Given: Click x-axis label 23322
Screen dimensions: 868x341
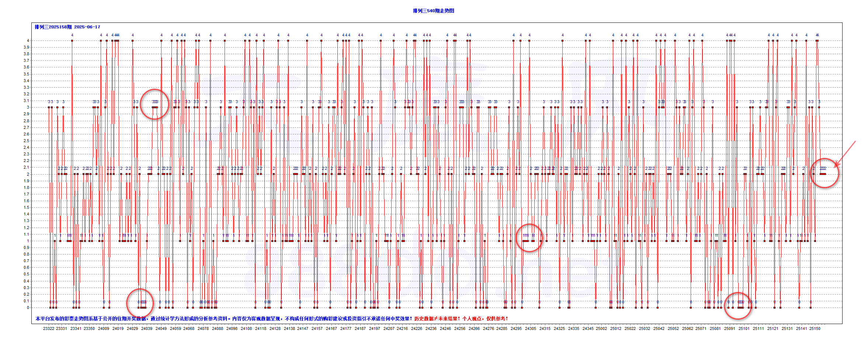Looking at the screenshot, I should 48,328.
